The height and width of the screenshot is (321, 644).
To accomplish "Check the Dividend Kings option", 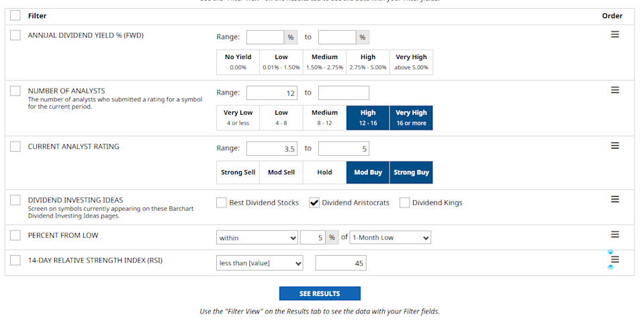I will click(x=404, y=203).
